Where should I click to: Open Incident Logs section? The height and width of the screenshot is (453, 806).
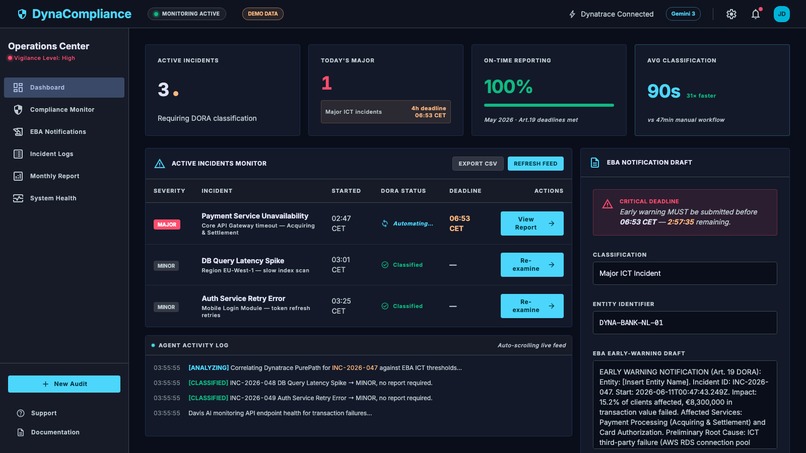click(64, 154)
